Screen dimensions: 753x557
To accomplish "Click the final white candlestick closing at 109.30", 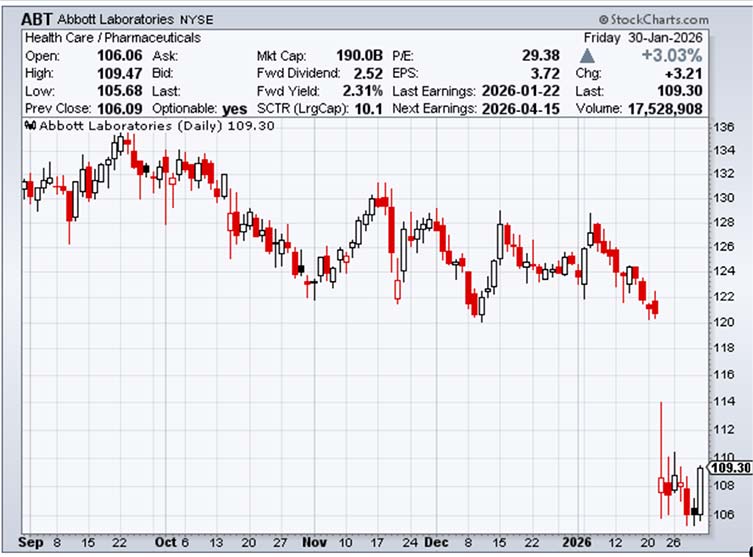I will tap(700, 492).
